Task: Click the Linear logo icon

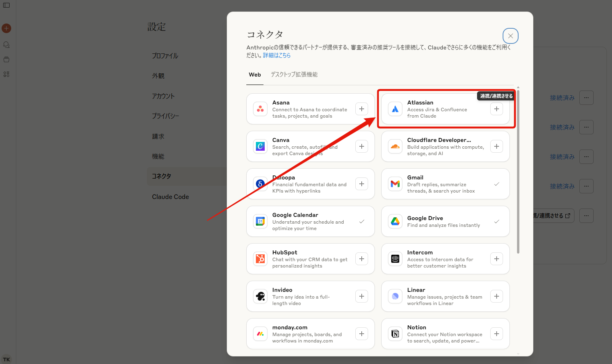Action: click(x=395, y=296)
